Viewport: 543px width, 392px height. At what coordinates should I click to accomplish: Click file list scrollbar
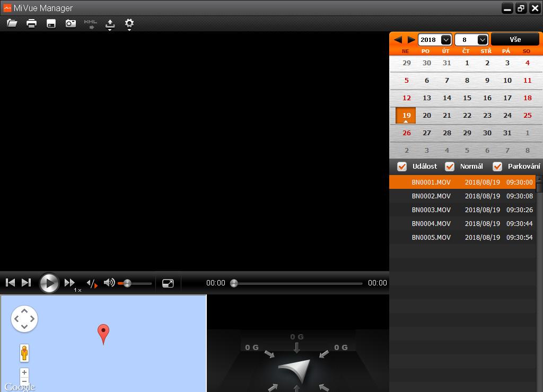pos(539,187)
